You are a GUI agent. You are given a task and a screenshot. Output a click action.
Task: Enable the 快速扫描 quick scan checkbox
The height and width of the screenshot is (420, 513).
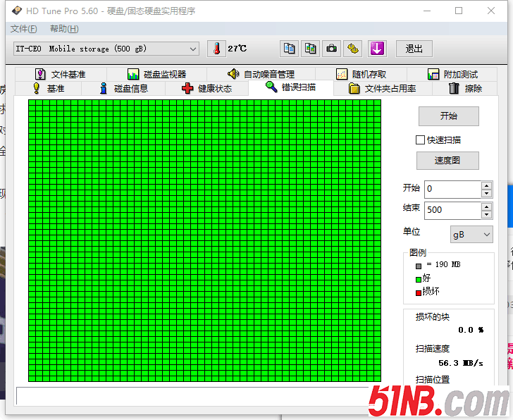[x=420, y=140]
